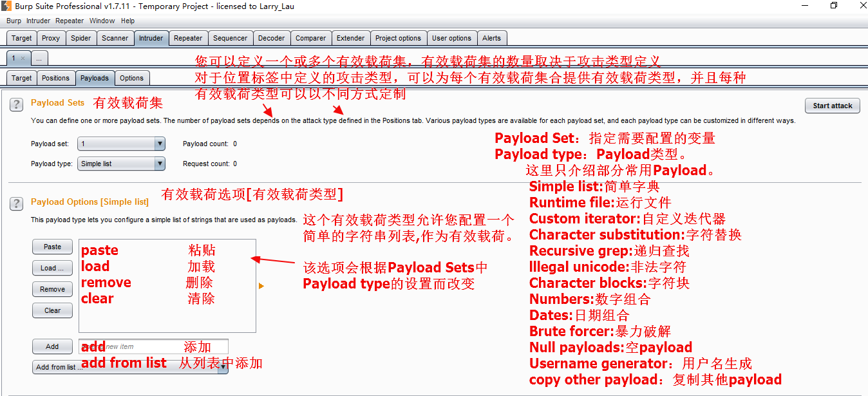
Task: Select the Payloads sub-tab
Action: click(x=95, y=78)
